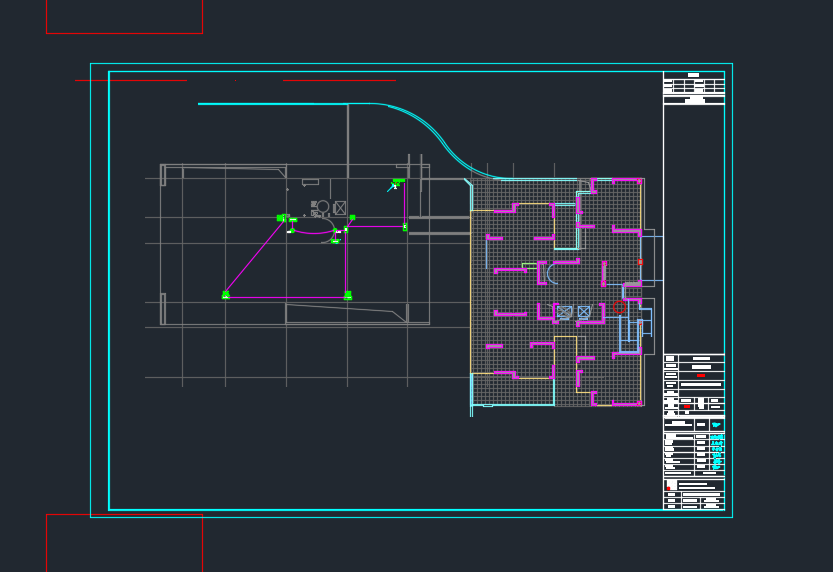Click the cyan logo in the title block
The image size is (833, 572).
716,425
